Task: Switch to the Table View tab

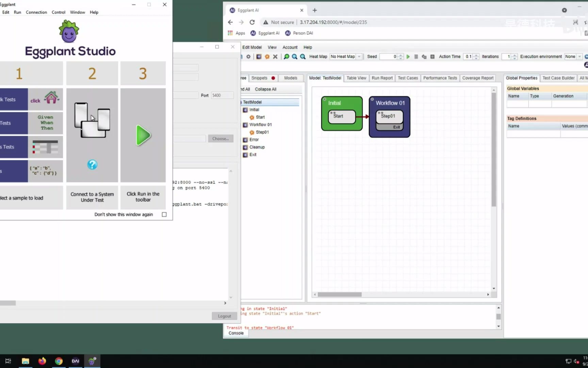Action: 356,78
